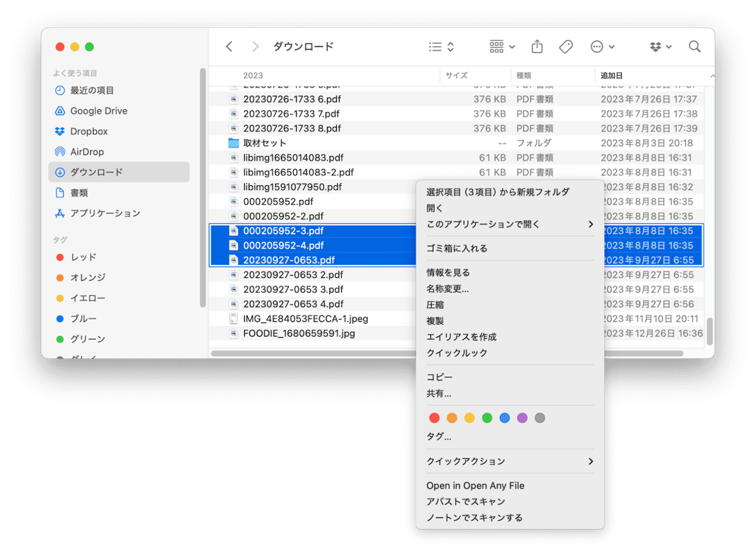Click the Share icon in toolbar
The width and height of the screenshot is (756, 549).
point(537,47)
